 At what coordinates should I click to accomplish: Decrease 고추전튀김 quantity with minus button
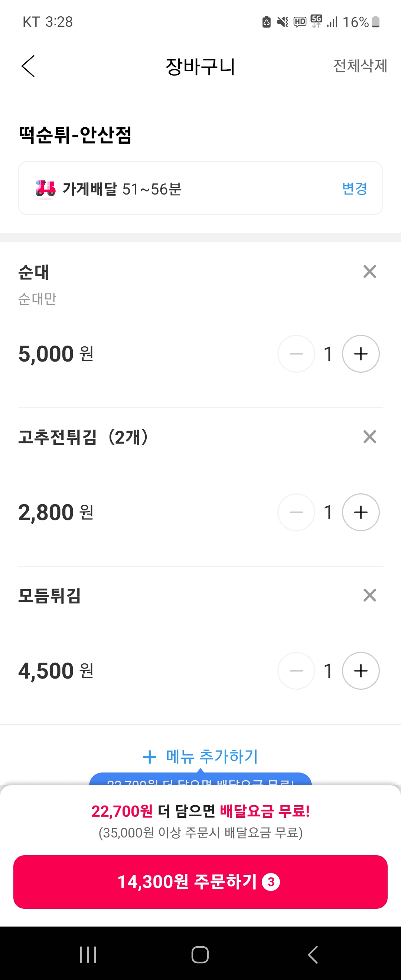coord(296,512)
